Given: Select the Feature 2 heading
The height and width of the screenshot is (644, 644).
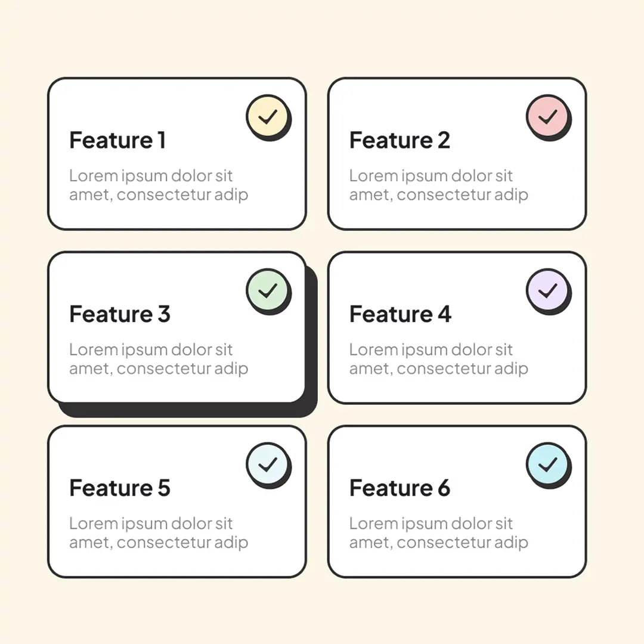Looking at the screenshot, I should pyautogui.click(x=400, y=140).
